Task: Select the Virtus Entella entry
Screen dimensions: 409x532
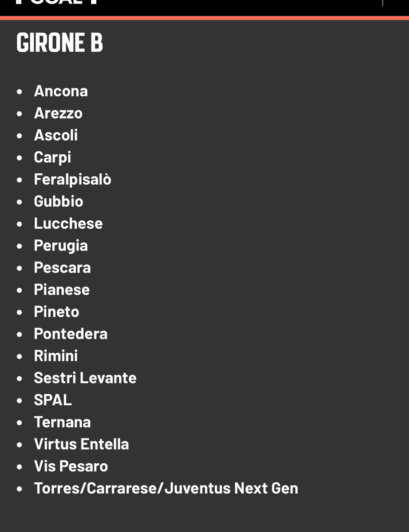Action: [x=81, y=444]
